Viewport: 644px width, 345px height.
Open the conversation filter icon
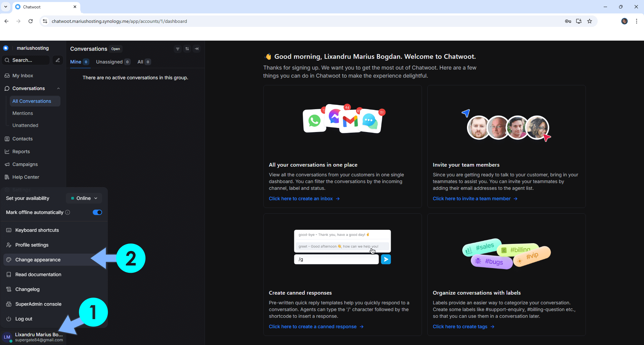pyautogui.click(x=178, y=49)
